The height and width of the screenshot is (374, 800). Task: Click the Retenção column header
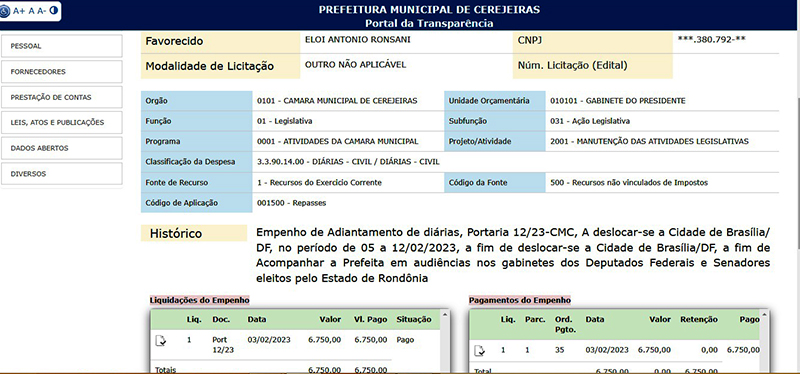(x=699, y=319)
